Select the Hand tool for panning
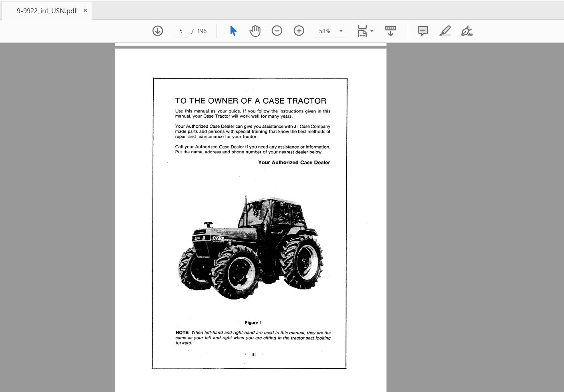This screenshot has width=564, height=392. point(255,30)
